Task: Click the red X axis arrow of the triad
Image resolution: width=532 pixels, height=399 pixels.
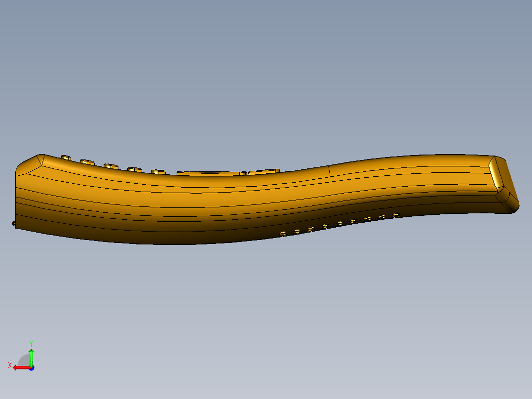Action: coord(21,368)
